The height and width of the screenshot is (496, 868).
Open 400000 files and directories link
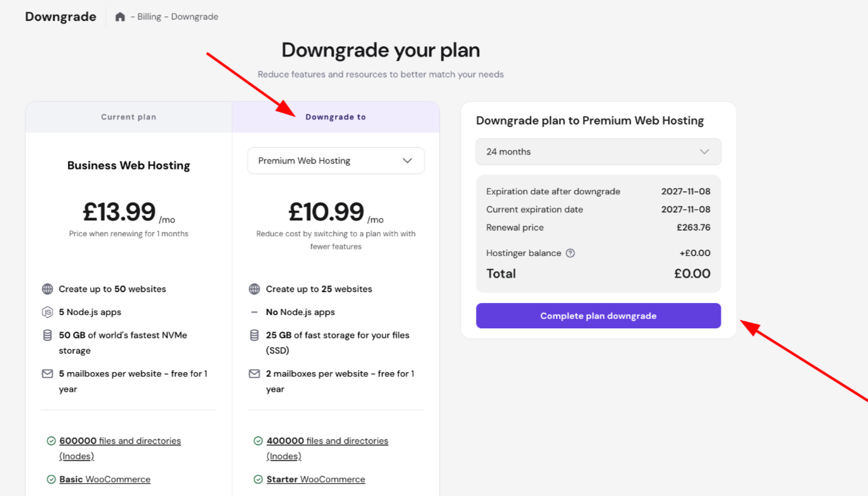point(327,441)
